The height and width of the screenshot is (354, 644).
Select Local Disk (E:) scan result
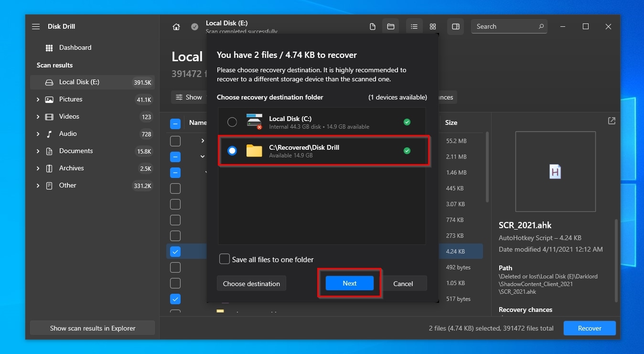point(79,82)
